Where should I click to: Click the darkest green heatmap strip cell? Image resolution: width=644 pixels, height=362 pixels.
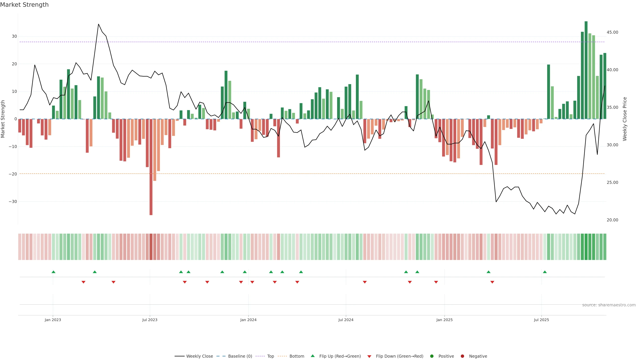pyautogui.click(x=586, y=247)
